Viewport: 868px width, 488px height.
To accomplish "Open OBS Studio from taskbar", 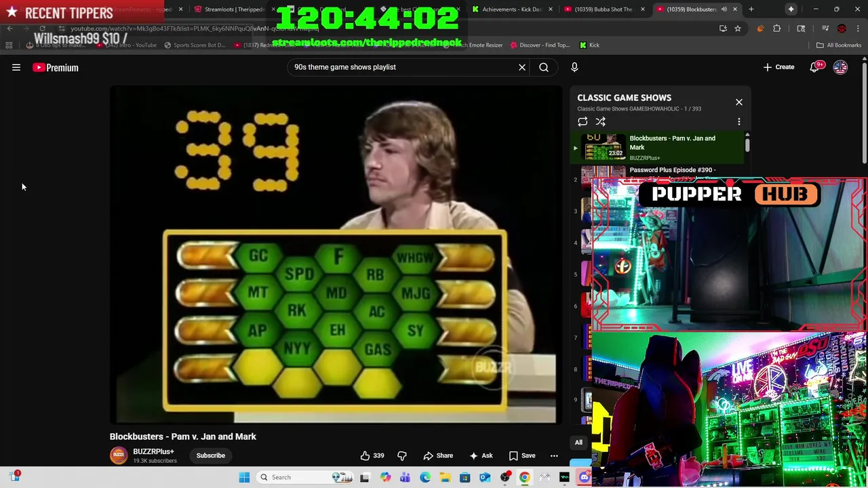I will click(505, 477).
